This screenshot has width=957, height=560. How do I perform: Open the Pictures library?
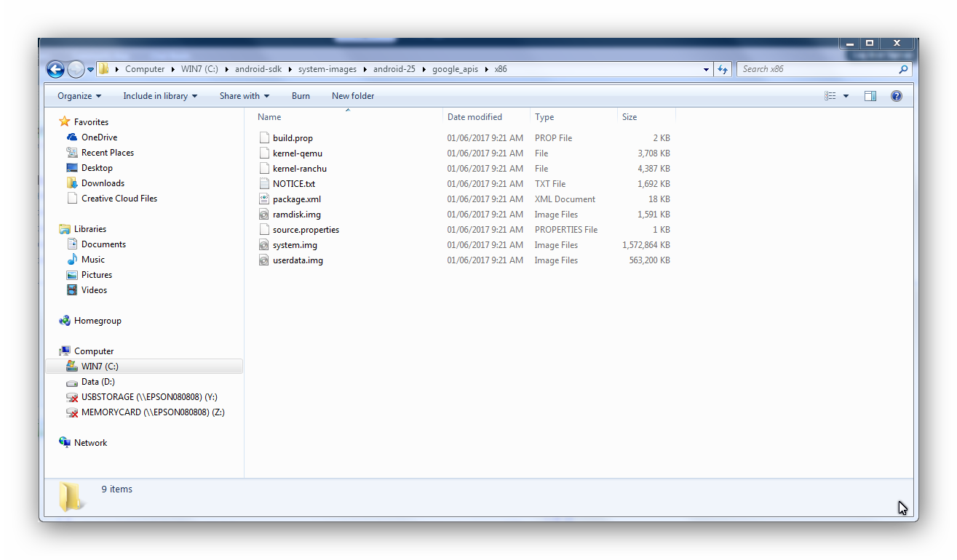(97, 275)
